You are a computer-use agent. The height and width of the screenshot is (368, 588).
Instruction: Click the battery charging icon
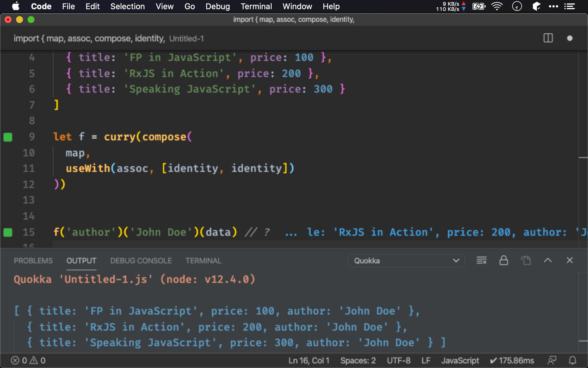point(479,6)
